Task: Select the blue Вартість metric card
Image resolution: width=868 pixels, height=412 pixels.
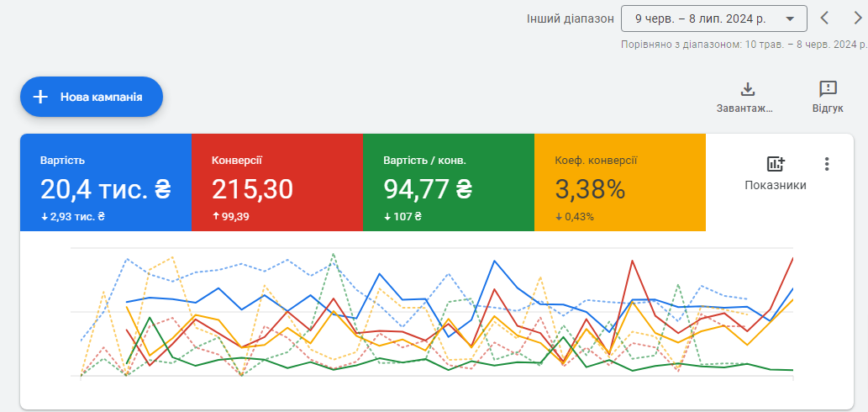Action: (x=105, y=182)
